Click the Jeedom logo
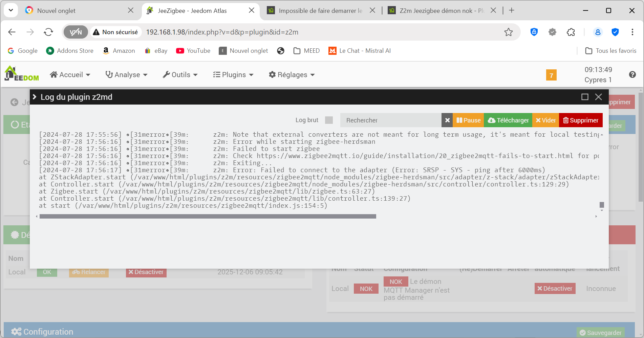 (x=22, y=73)
